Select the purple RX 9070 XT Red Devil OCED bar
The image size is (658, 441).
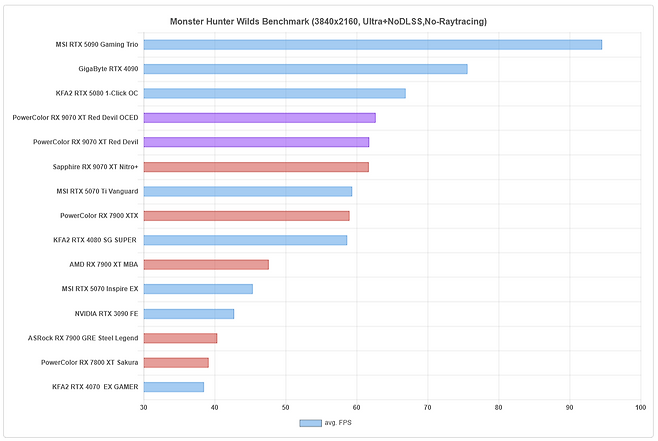(x=259, y=118)
